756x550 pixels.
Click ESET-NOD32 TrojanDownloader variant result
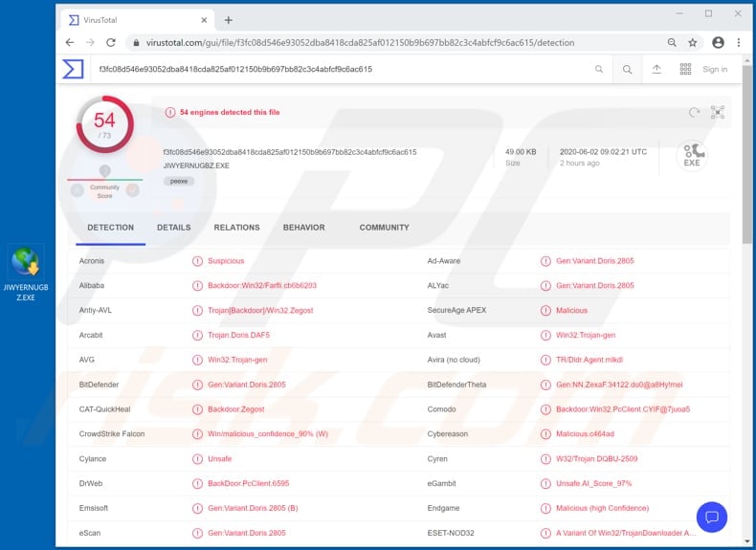(626, 533)
